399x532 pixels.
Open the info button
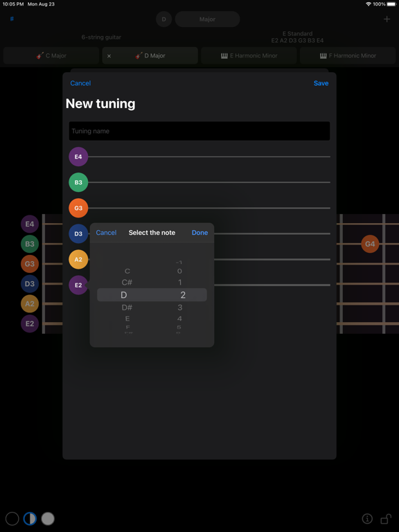point(367,519)
